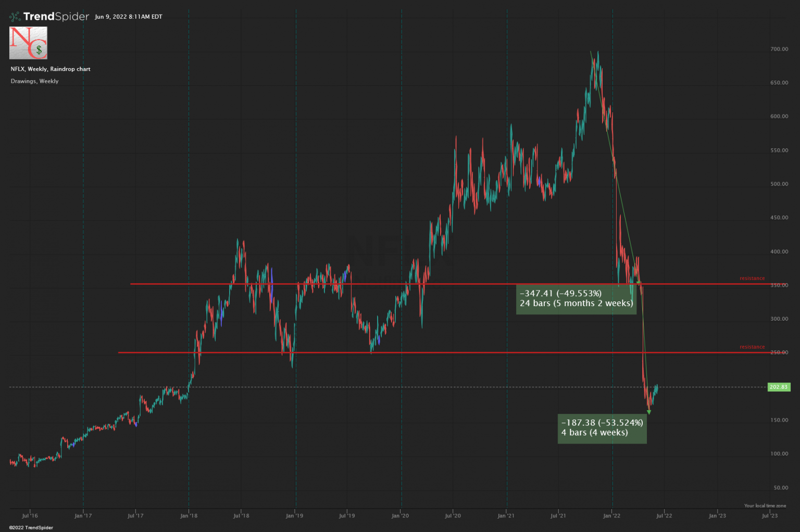Click the Drawings, Weekly label
The image size is (800, 532).
tap(34, 81)
